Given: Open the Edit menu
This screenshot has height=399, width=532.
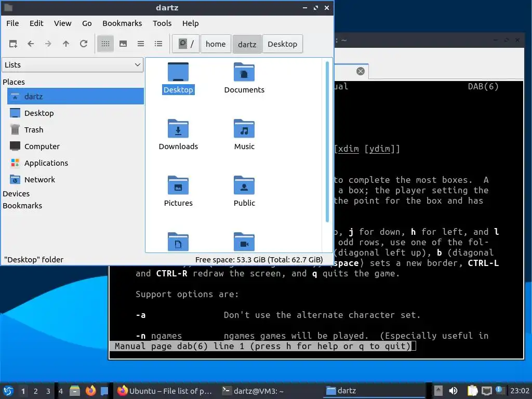Looking at the screenshot, I should [x=36, y=23].
